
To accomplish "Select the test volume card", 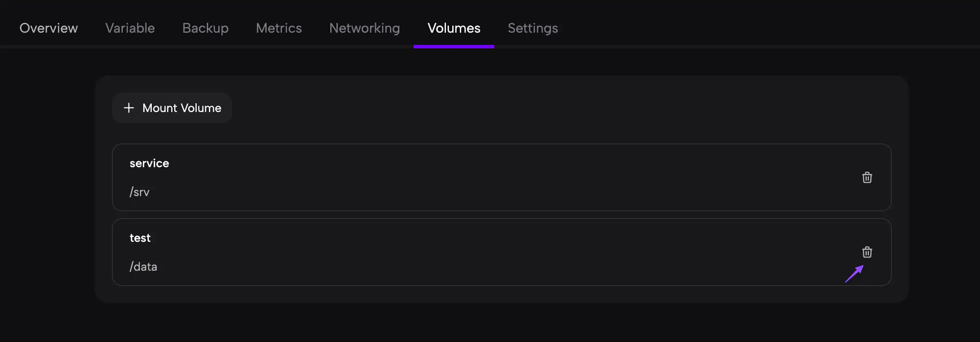I will coord(502,252).
